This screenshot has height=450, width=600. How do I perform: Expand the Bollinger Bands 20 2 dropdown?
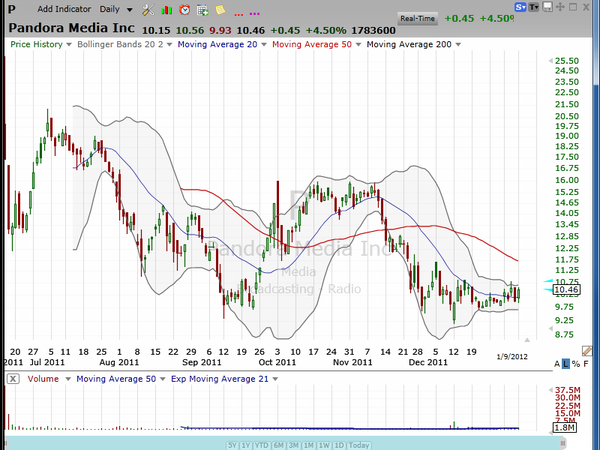[x=170, y=45]
